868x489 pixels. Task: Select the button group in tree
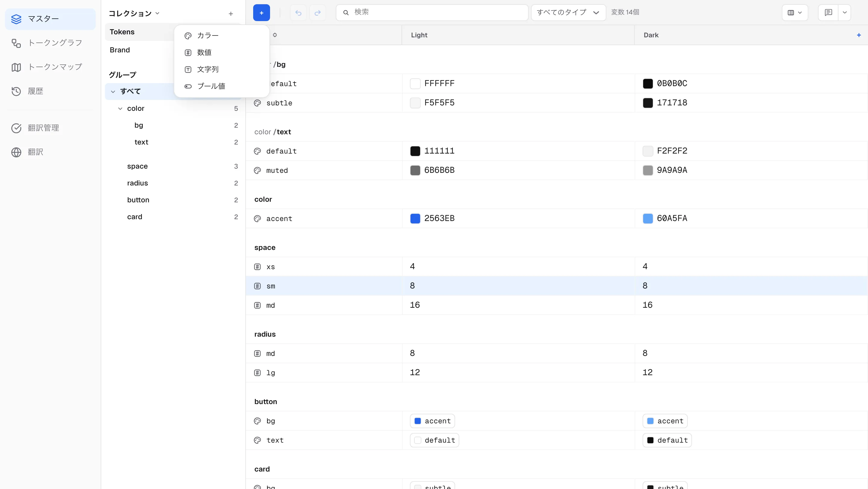[173, 200]
